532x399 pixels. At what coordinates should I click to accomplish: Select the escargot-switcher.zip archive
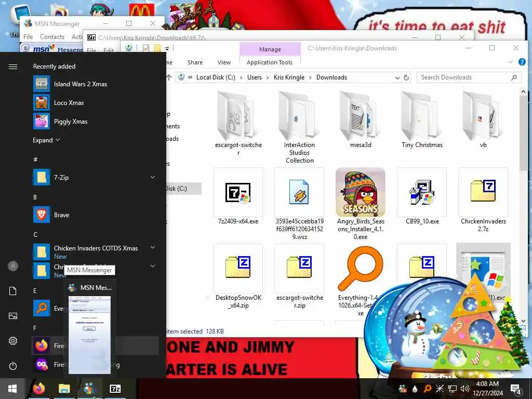pos(299,276)
